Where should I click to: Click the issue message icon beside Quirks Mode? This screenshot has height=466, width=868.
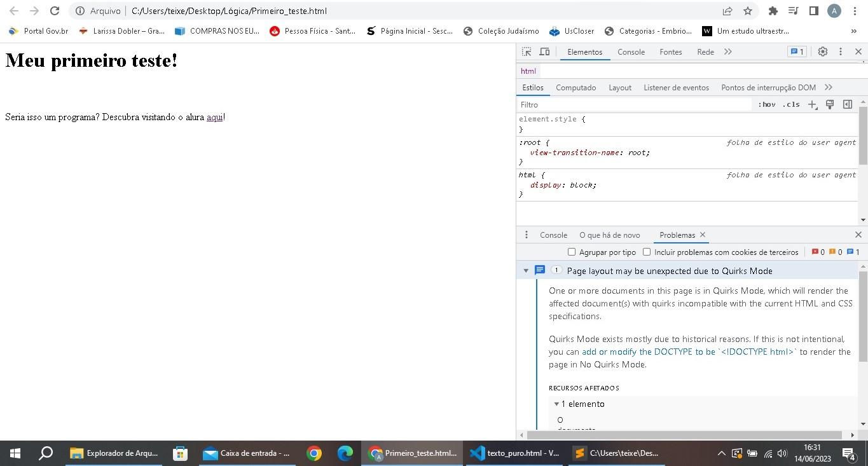pos(540,270)
